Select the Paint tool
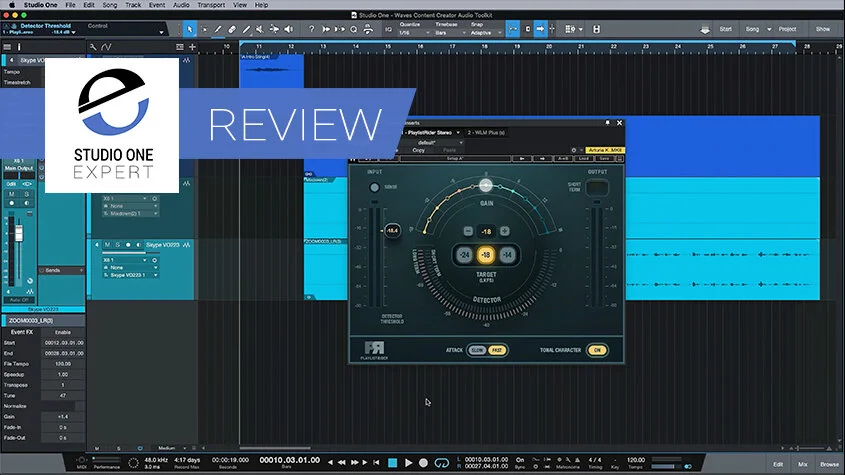The image size is (845, 475). 246,29
